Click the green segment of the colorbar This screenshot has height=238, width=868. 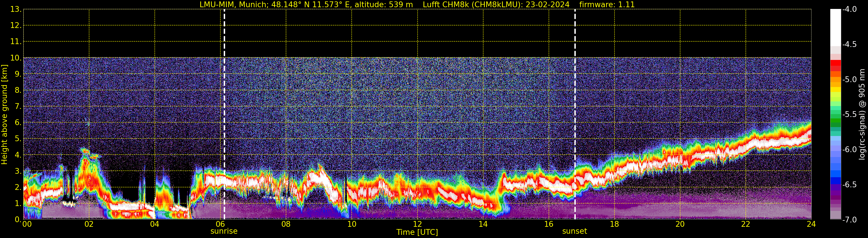point(835,120)
